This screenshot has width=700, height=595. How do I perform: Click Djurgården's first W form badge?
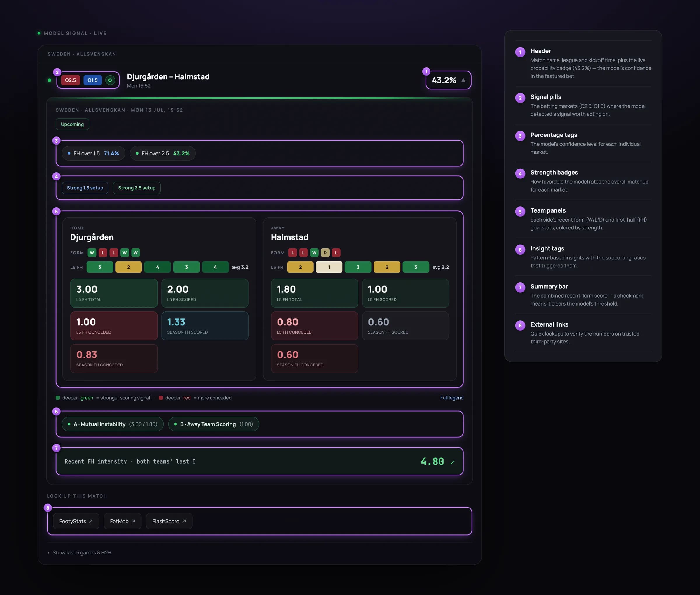tap(92, 253)
